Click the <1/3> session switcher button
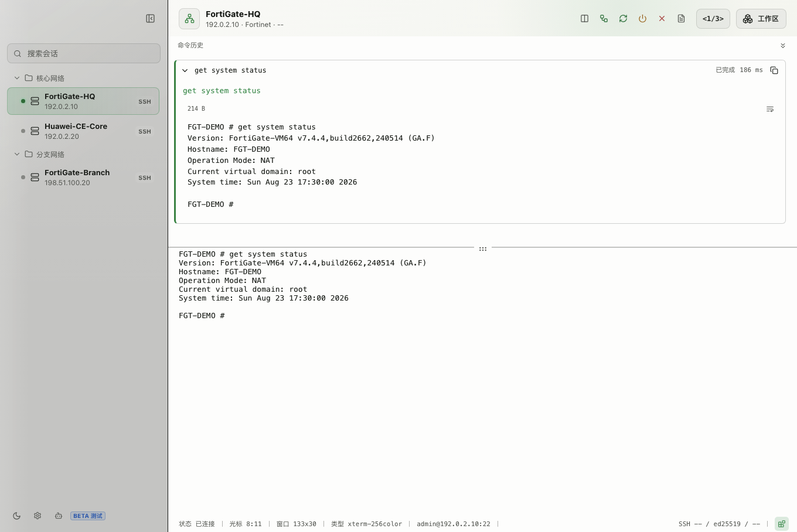Viewport: 797px width, 532px height. tap(713, 19)
